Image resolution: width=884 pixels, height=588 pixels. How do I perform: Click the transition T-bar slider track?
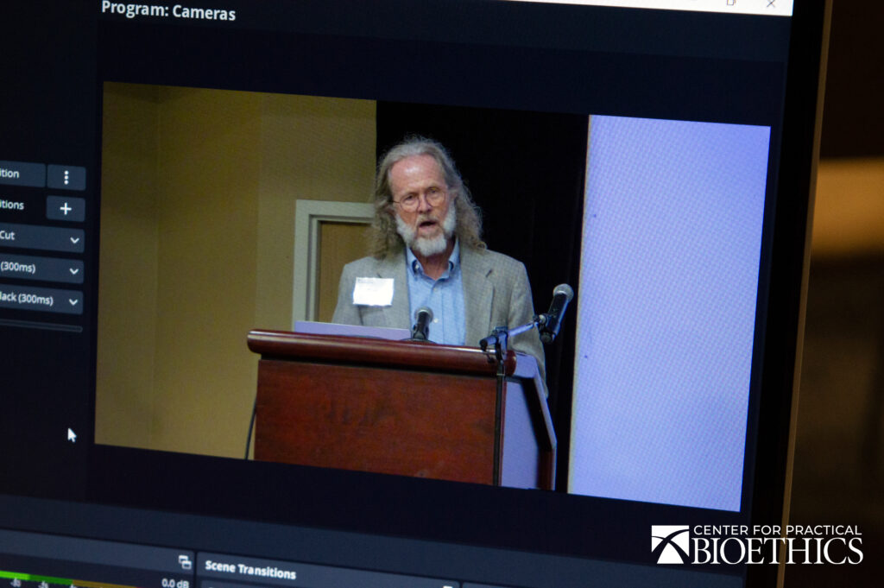pyautogui.click(x=41, y=326)
